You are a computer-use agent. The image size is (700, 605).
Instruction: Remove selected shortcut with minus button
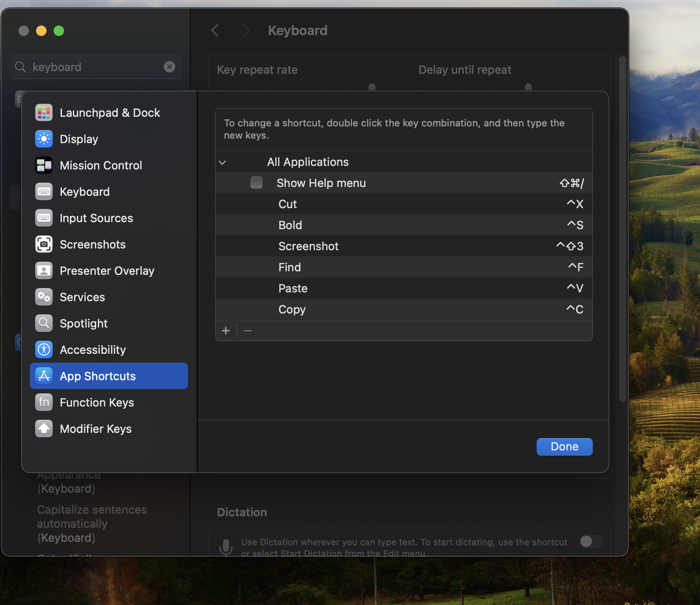(x=248, y=331)
